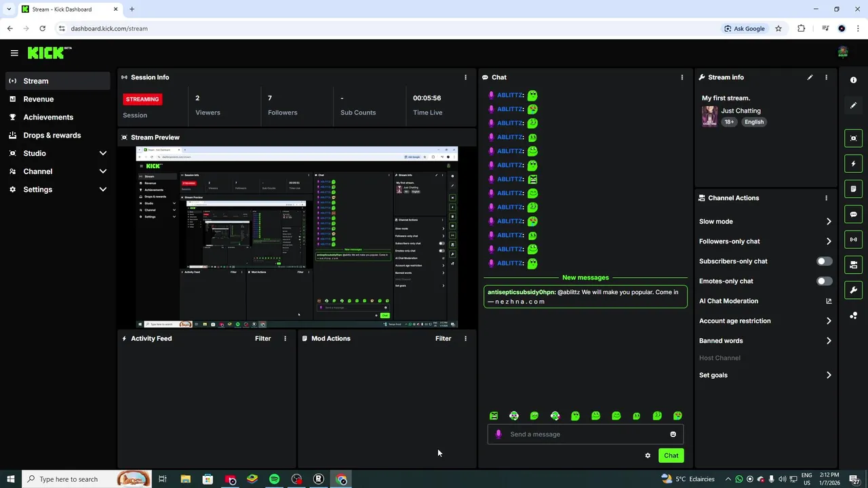868x488 pixels.
Task: Edit stream info with pencil icon
Action: pyautogui.click(x=810, y=77)
